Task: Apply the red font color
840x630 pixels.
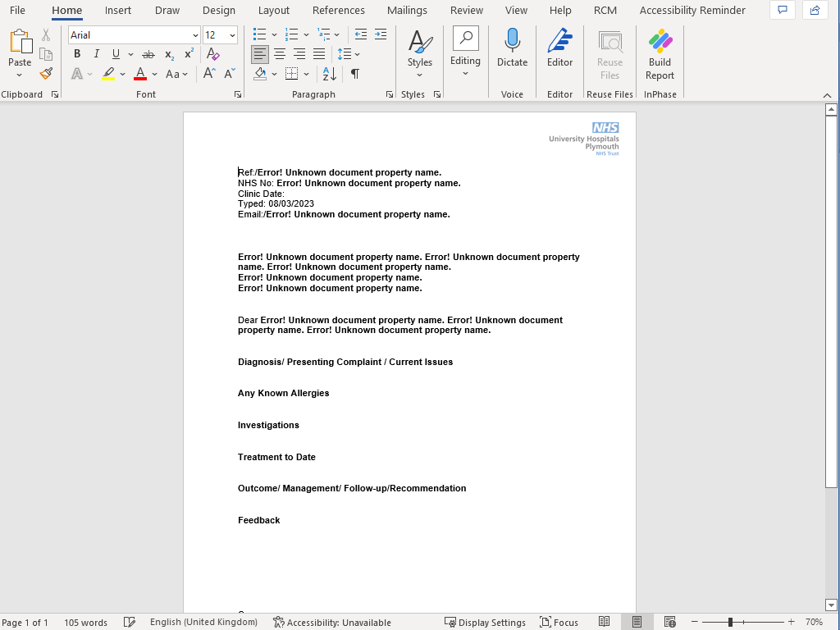Action: point(140,74)
